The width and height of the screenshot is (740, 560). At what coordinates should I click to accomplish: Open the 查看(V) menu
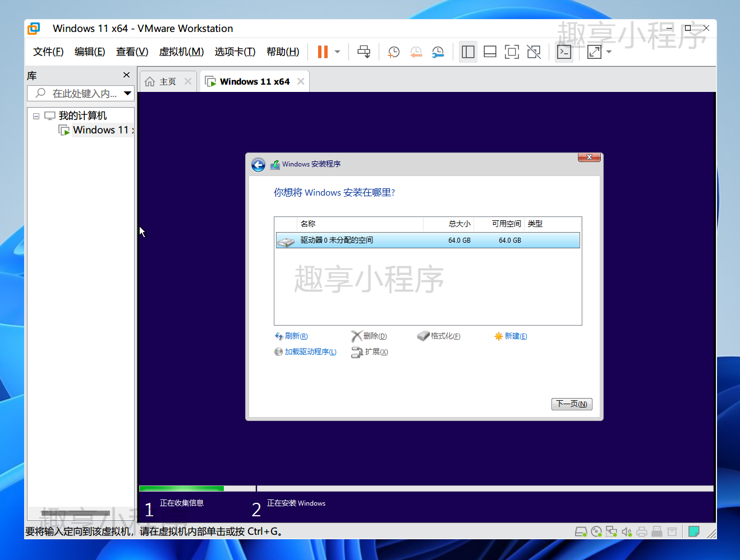(x=132, y=52)
